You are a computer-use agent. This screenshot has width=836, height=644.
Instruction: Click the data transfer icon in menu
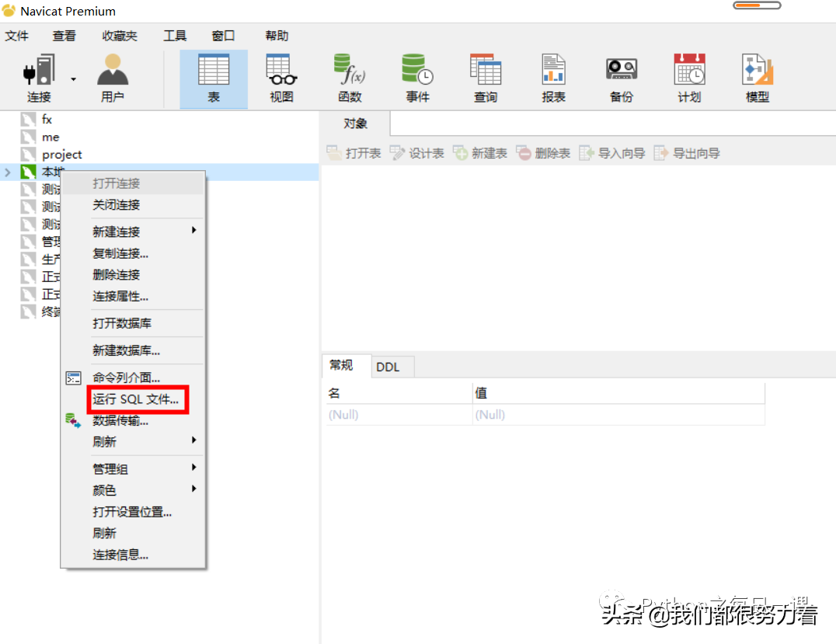(x=73, y=420)
